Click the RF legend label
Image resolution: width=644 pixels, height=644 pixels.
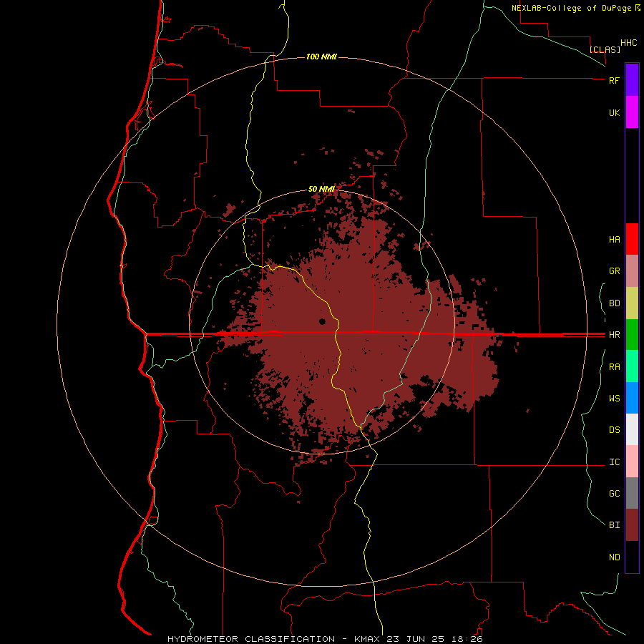614,80
